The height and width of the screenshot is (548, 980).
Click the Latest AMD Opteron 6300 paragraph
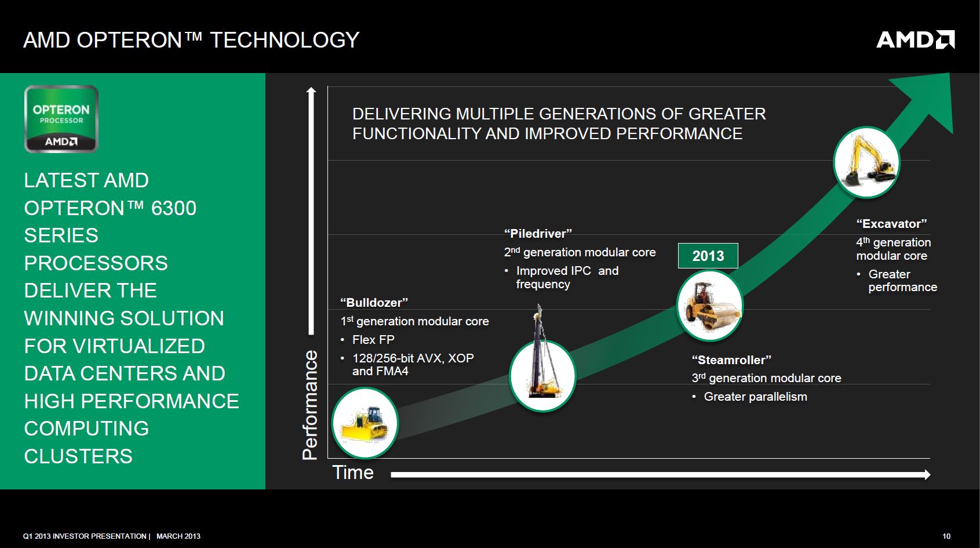tap(132, 318)
